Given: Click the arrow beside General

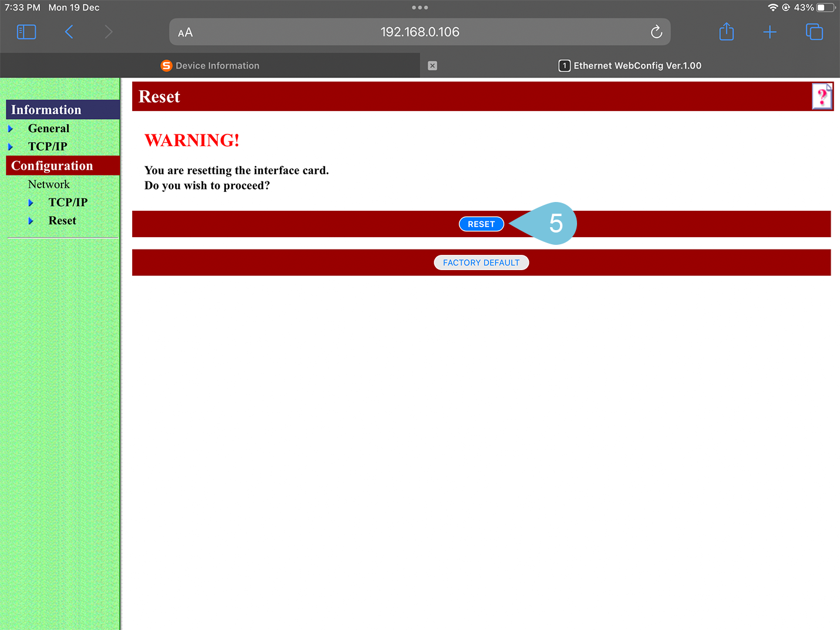Looking at the screenshot, I should click(x=11, y=129).
